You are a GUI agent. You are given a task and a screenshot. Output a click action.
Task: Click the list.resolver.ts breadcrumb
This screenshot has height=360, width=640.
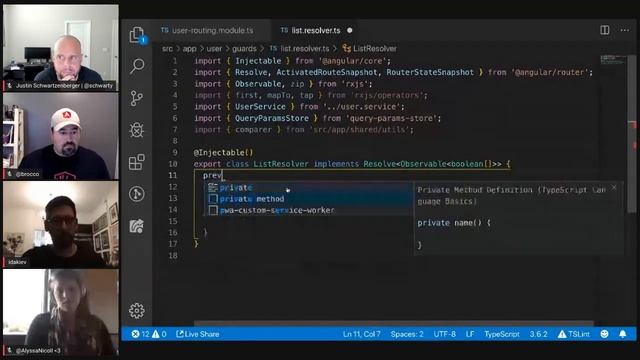tap(300, 49)
